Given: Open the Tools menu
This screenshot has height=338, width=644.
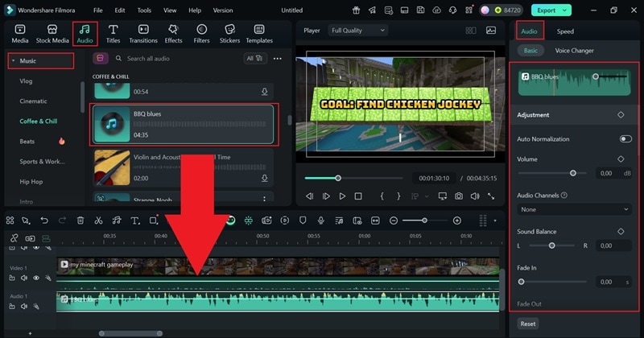Looking at the screenshot, I should (x=144, y=10).
